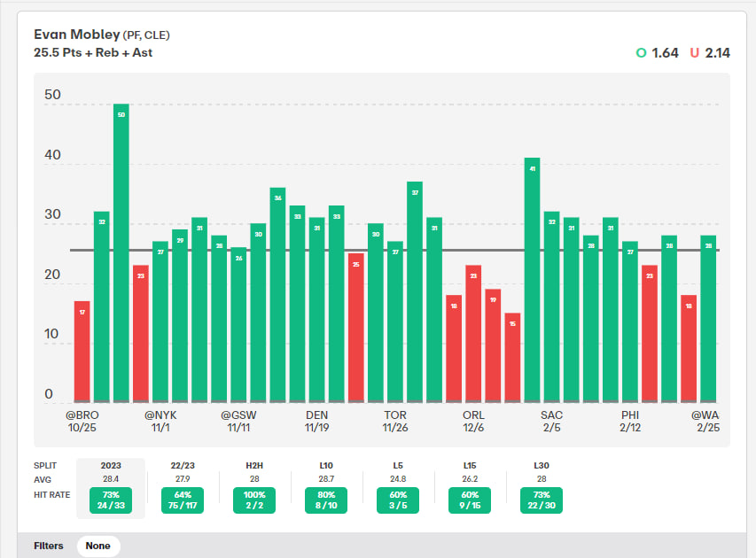Click the red bar labeled 19
This screenshot has width=756, height=558.
(493, 345)
